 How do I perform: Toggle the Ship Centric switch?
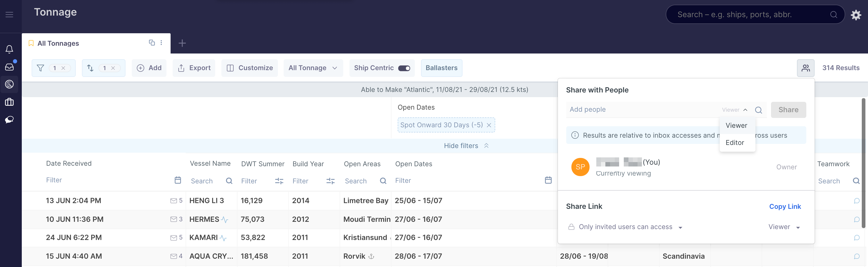click(x=404, y=68)
